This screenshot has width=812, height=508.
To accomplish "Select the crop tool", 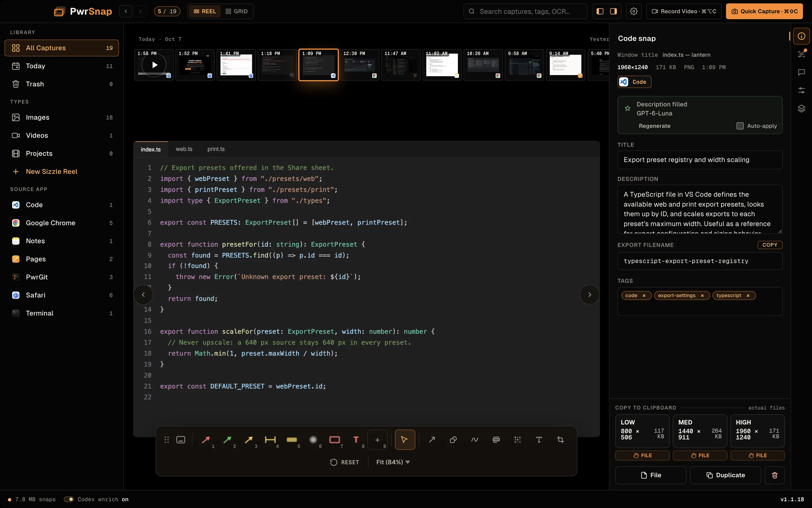I will [x=560, y=439].
